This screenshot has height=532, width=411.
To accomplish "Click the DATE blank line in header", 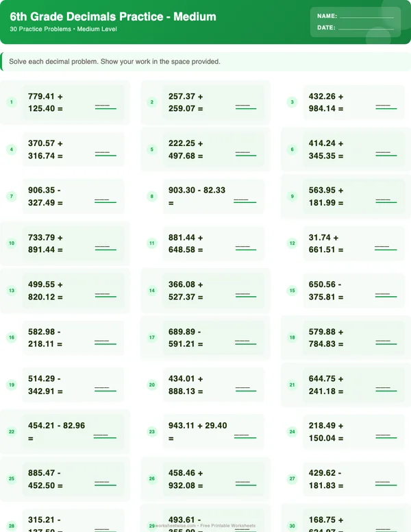I will tap(366, 29).
